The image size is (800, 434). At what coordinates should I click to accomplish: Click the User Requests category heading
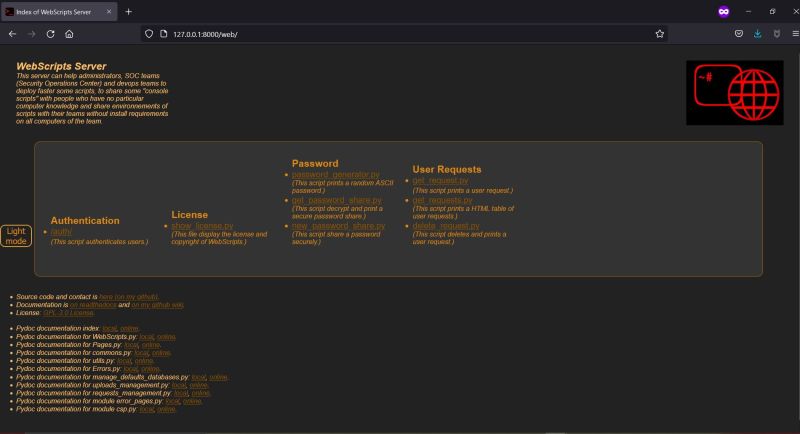click(x=446, y=169)
